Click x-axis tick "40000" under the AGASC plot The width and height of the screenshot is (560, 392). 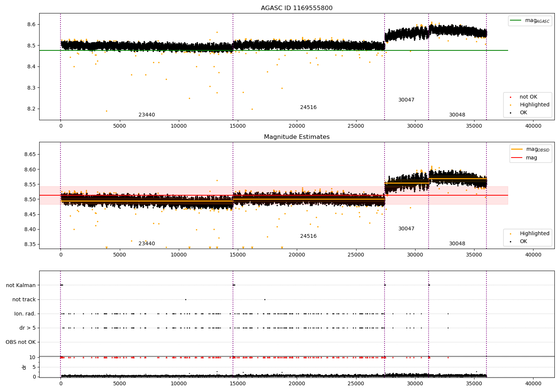pos(533,126)
